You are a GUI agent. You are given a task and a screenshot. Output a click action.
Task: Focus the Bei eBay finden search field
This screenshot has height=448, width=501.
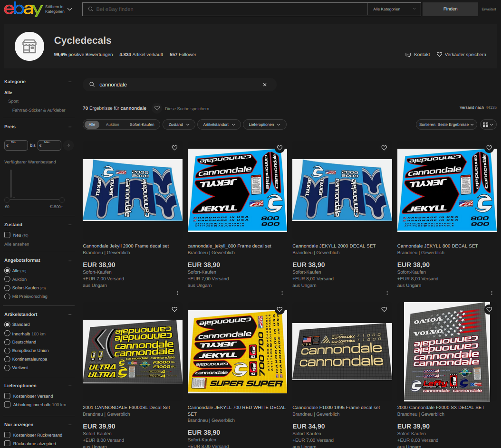point(225,9)
